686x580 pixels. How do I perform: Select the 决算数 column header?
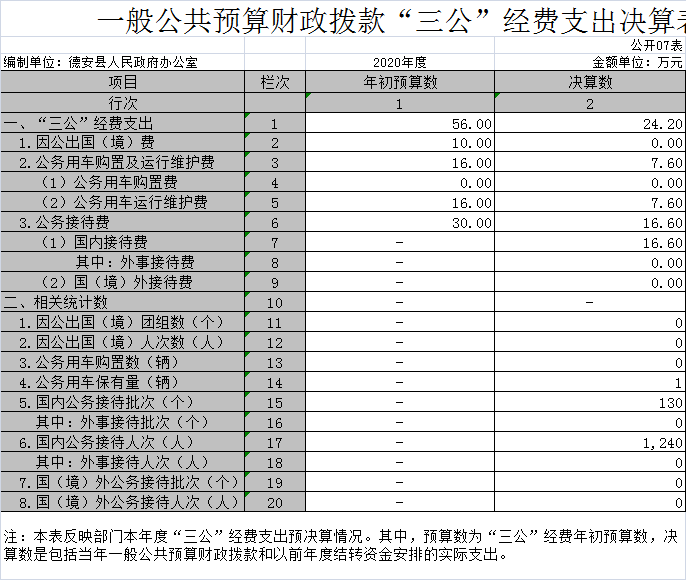pyautogui.click(x=590, y=82)
